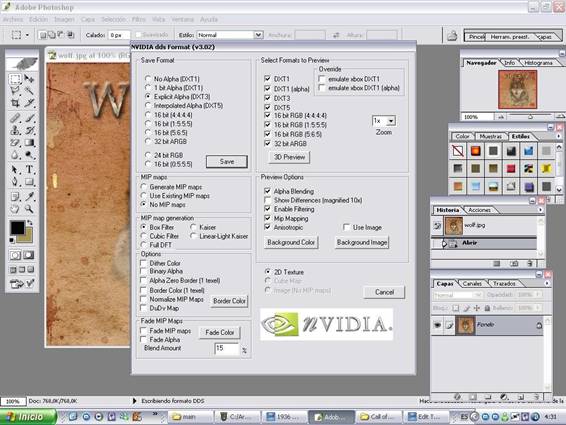Screen dimensions: 566x425
Task: Open Historia panel options menu arrow
Action: (x=540, y=210)
